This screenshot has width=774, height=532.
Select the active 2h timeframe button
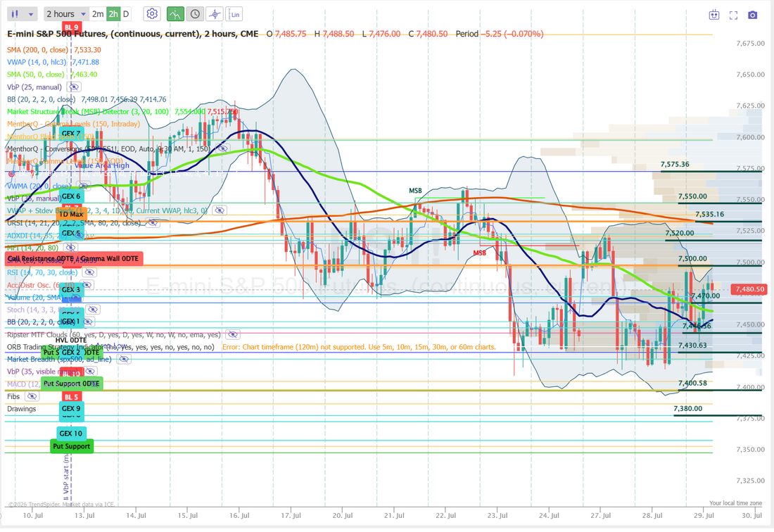pyautogui.click(x=113, y=14)
